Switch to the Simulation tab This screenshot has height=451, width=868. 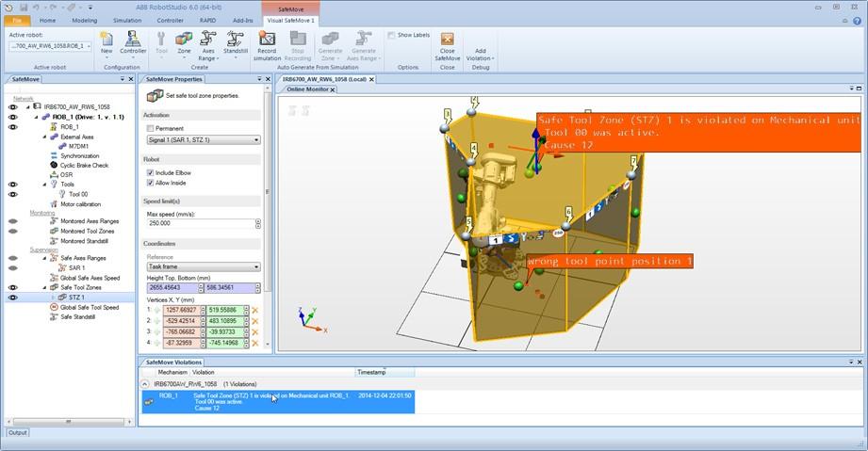click(127, 21)
